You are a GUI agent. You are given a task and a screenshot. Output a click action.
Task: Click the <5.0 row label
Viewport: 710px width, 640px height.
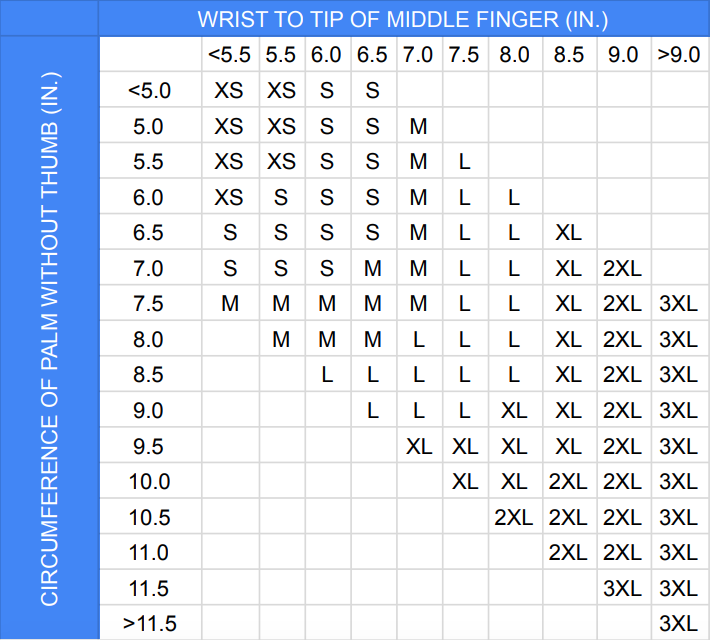(x=149, y=91)
